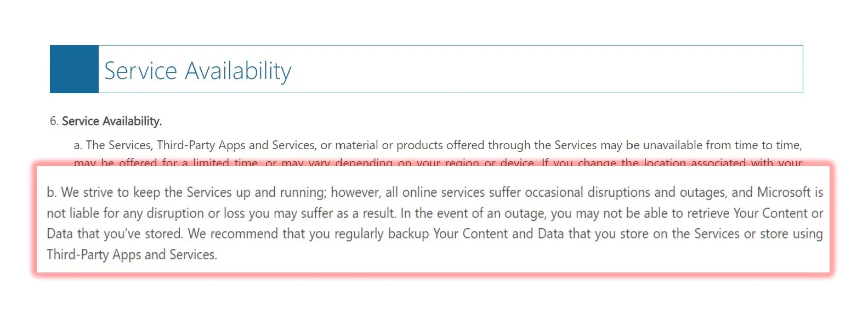Select the bold Service Availability section label
Screen dimensions: 868x318
(112, 121)
